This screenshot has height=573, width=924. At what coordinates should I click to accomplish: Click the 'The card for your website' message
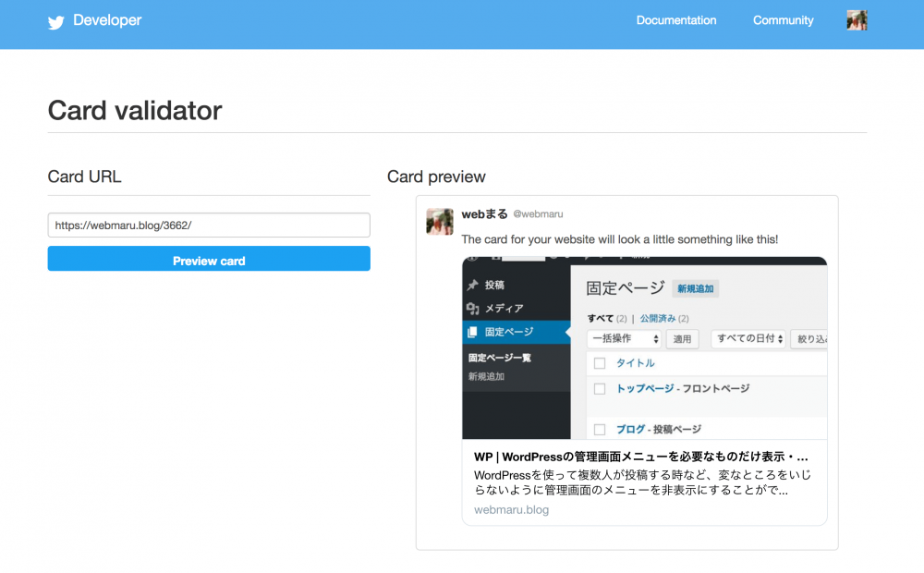pyautogui.click(x=619, y=239)
